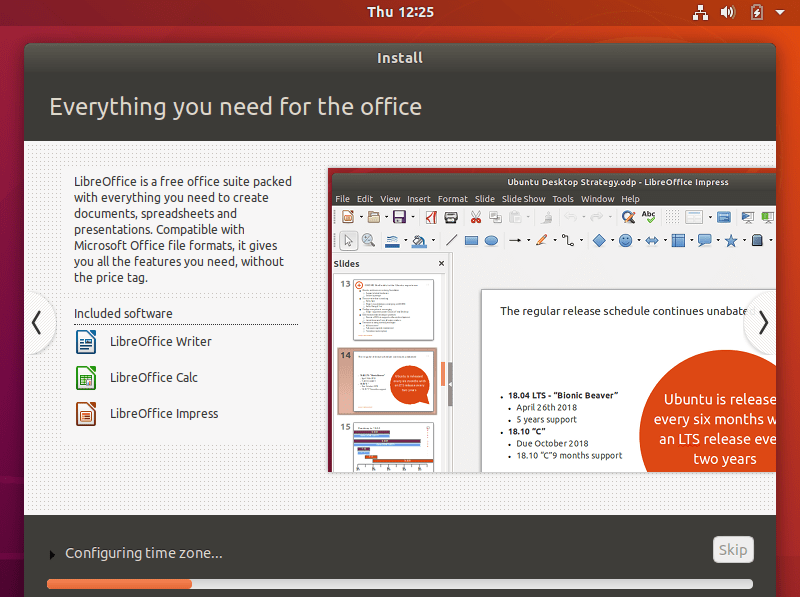Select slide 13 thumbnail in Slides panel
This screenshot has width=800, height=597.
tap(393, 309)
